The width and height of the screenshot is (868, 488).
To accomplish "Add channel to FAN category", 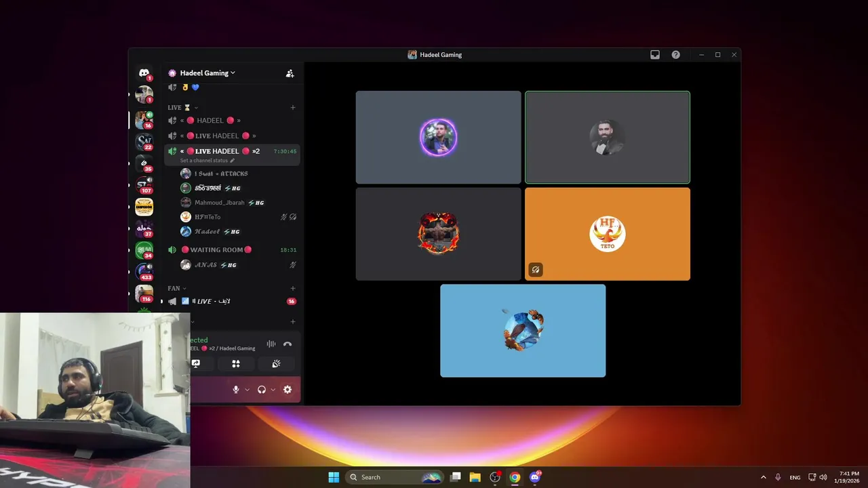I will 293,288.
